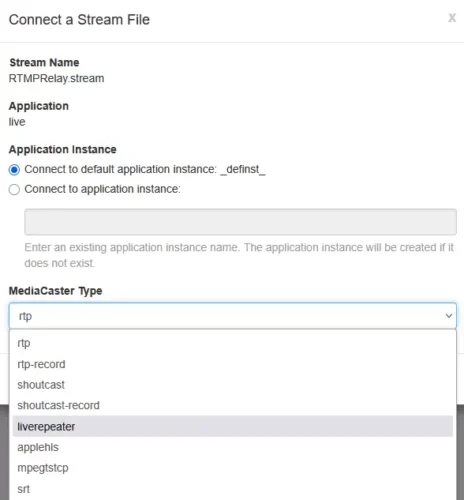Screen dimensions: 464x500
Task: Click the MediaCaster Type label
Action: click(x=55, y=291)
